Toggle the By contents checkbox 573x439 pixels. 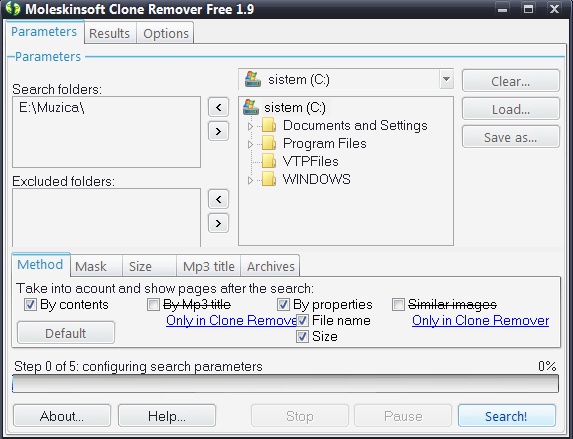[x=30, y=304]
